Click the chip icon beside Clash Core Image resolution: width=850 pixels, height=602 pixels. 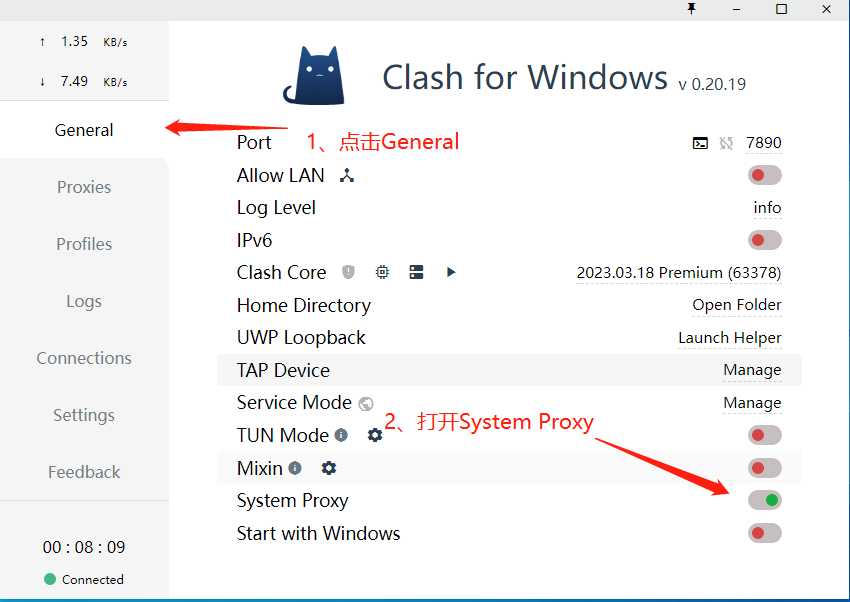coord(382,272)
